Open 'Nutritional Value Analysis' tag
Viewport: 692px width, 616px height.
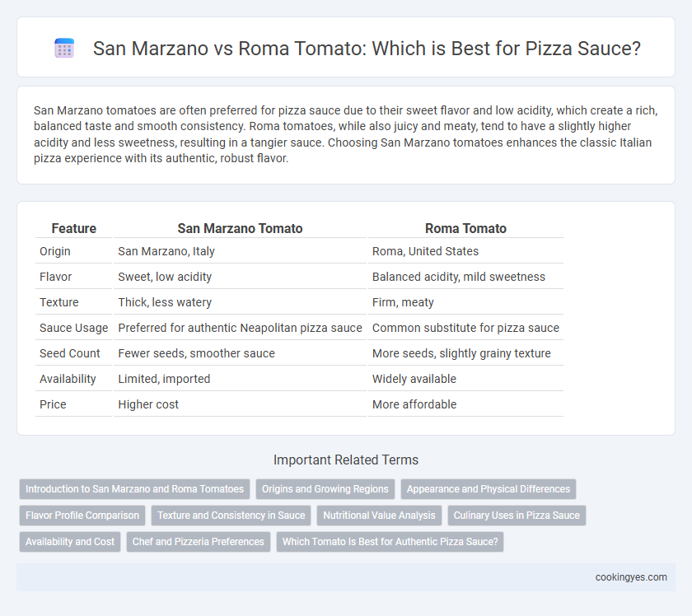click(x=379, y=516)
